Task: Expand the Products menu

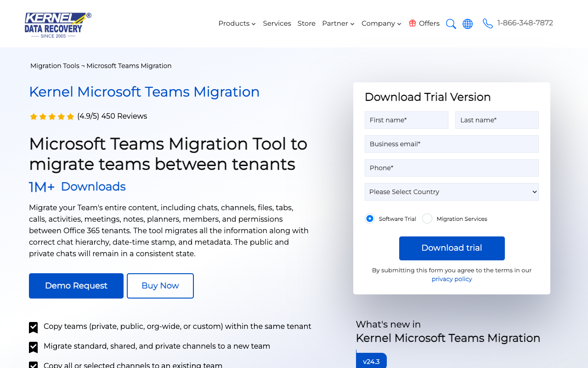Action: (237, 23)
